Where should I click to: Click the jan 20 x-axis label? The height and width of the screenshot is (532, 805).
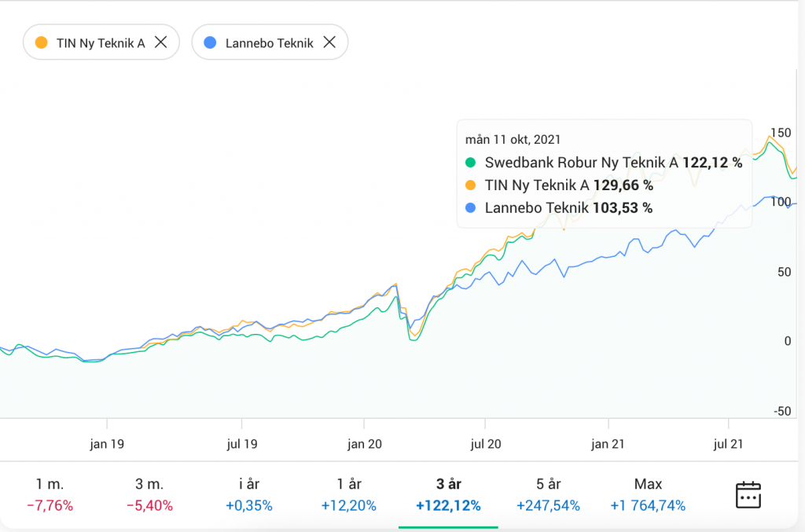point(365,444)
